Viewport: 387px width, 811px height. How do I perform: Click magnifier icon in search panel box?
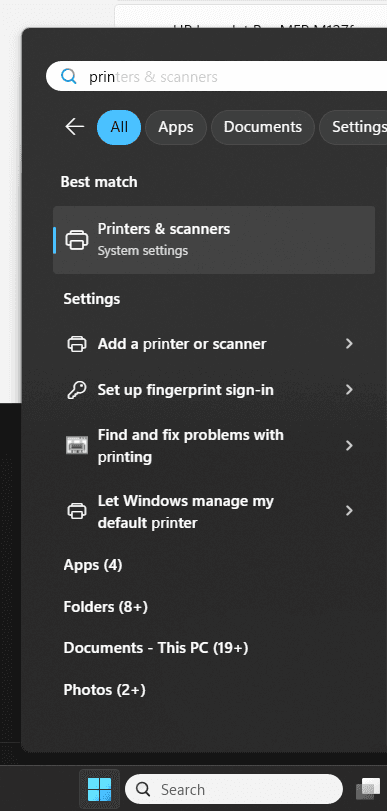click(68, 77)
